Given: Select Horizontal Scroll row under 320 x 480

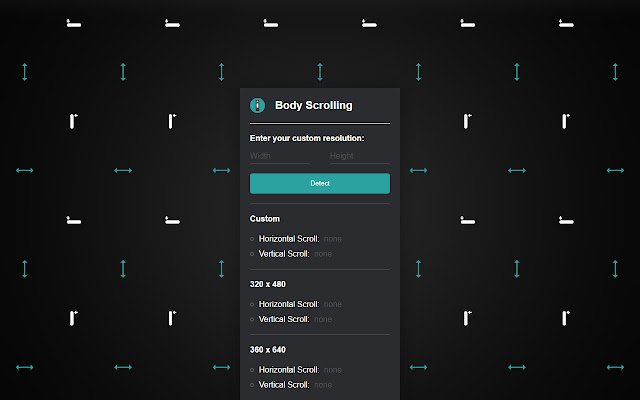Looking at the screenshot, I should tap(296, 304).
